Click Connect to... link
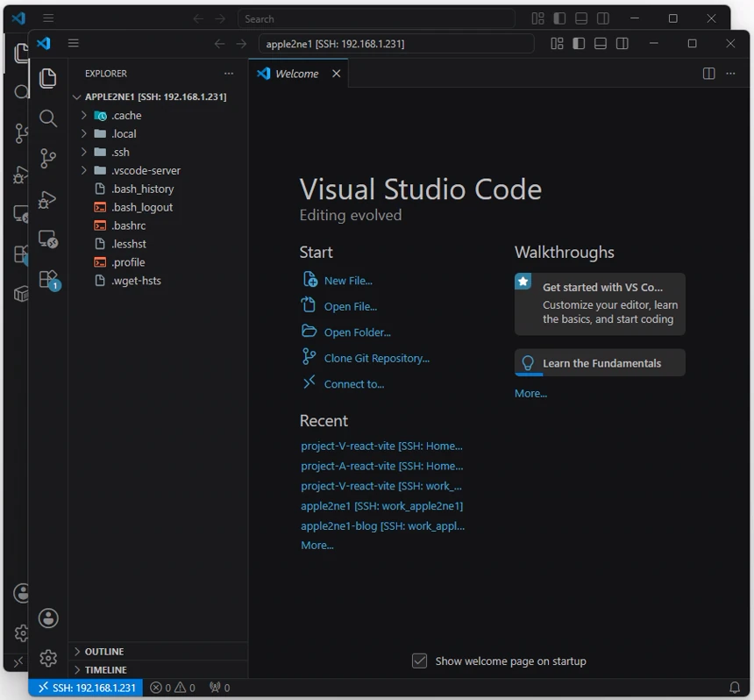The width and height of the screenshot is (754, 700). [354, 384]
